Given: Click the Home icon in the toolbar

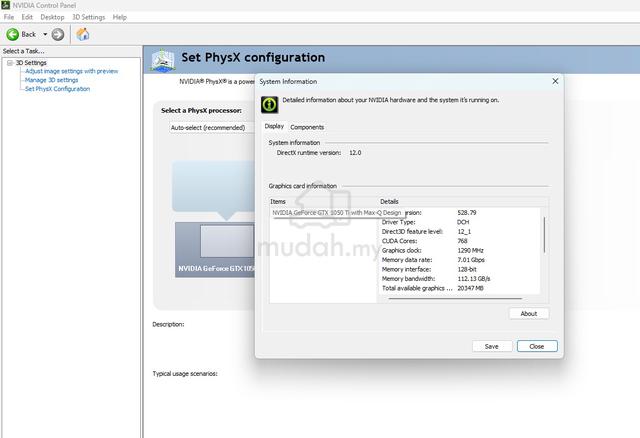Looking at the screenshot, I should [82, 34].
